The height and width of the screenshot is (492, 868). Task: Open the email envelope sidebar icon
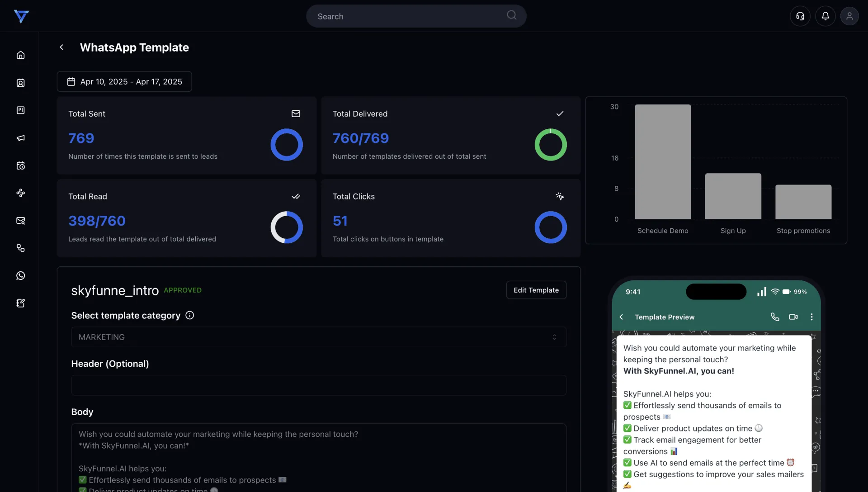click(x=21, y=221)
